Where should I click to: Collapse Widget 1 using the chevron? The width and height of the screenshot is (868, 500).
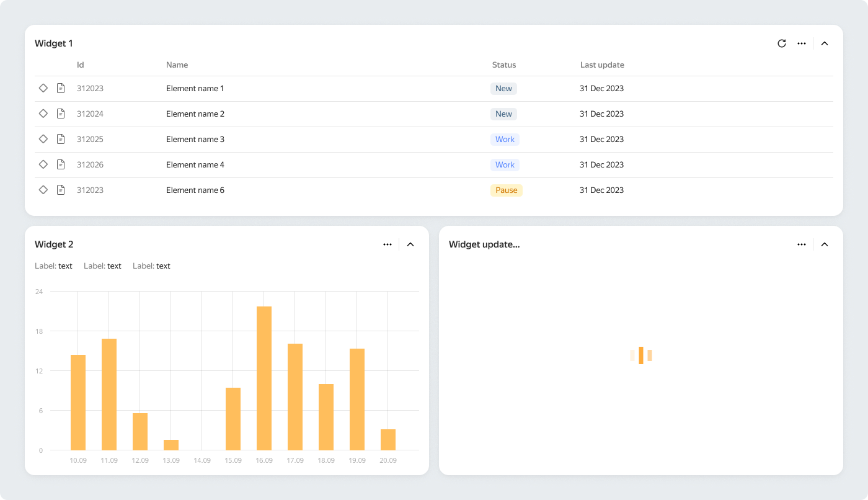pos(825,43)
